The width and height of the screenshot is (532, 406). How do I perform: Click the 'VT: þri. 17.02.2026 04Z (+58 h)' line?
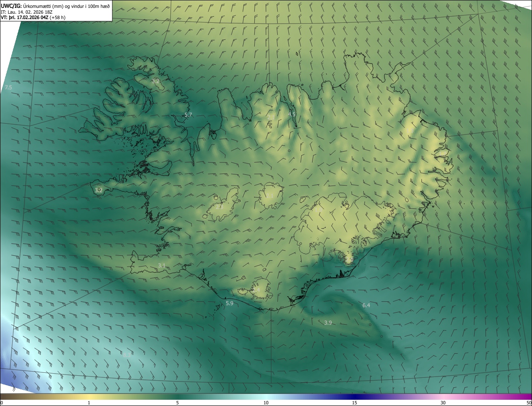pos(33,17)
